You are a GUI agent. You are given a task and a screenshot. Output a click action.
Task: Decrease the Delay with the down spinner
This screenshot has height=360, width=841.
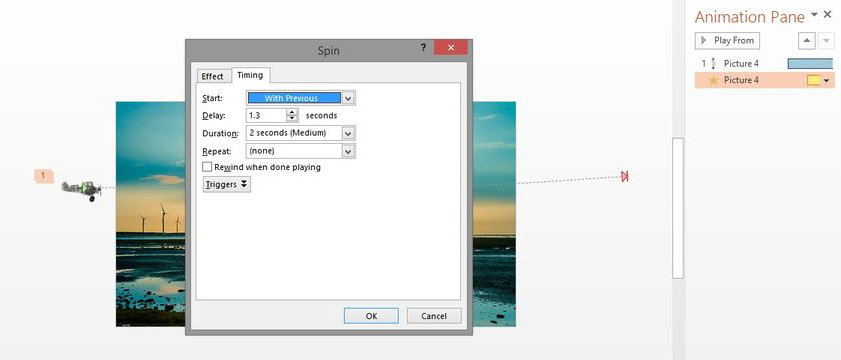click(x=292, y=119)
